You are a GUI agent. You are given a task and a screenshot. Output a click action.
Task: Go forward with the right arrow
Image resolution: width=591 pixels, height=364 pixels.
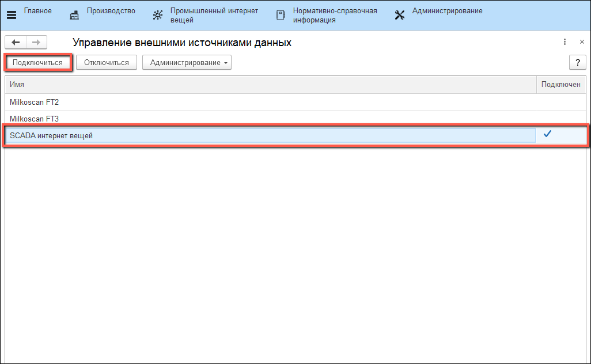[x=36, y=42]
